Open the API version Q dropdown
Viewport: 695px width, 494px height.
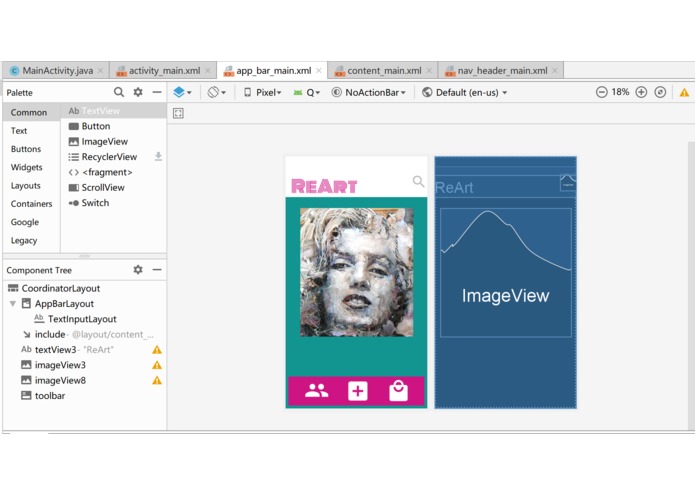click(306, 92)
